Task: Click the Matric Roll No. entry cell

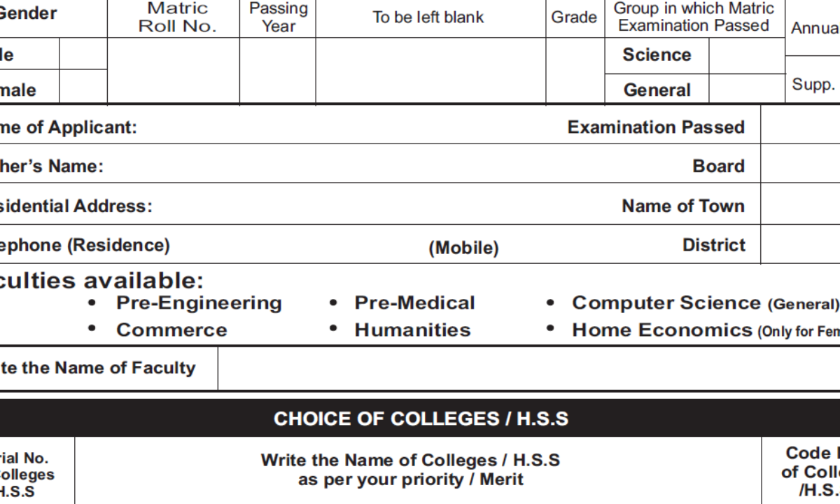Action: coord(173,71)
